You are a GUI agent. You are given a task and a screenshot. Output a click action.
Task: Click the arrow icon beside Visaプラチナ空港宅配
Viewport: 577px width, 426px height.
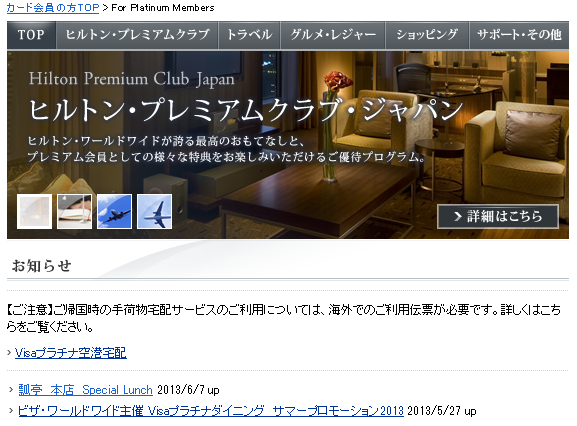9,353
